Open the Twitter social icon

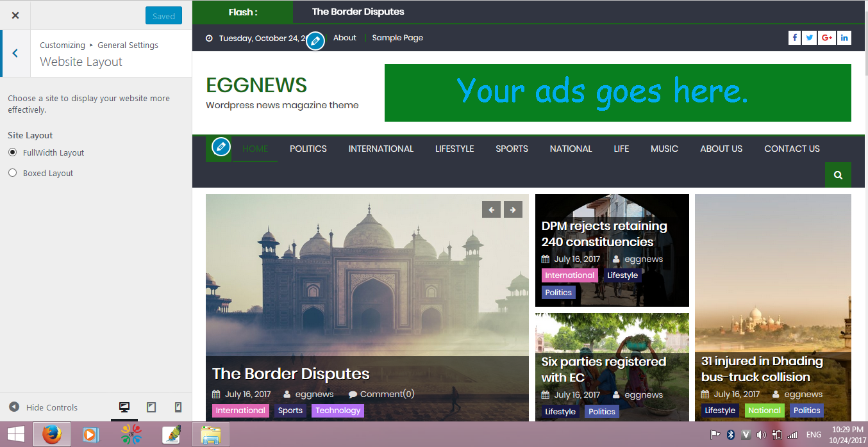810,38
